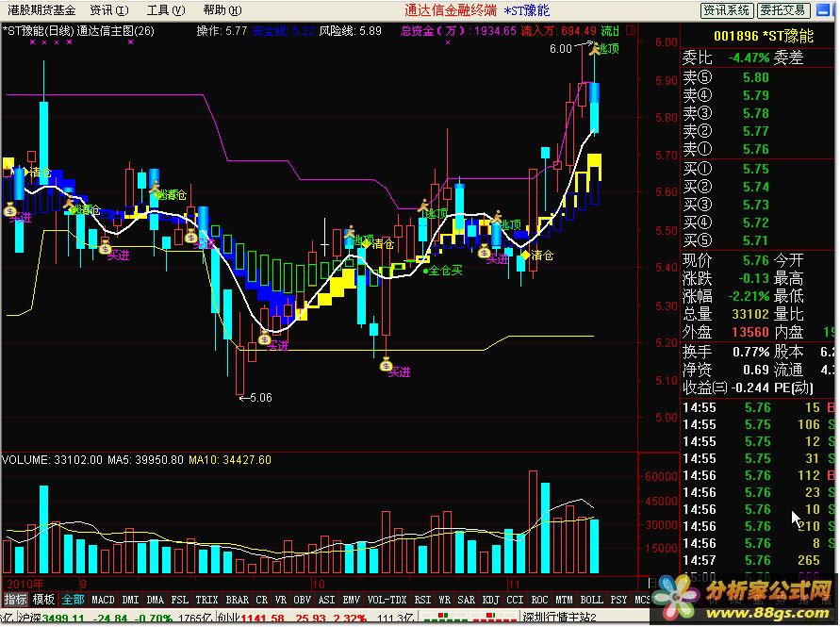Open the 港股期货基金 menu
840x627 pixels.
[x=41, y=10]
